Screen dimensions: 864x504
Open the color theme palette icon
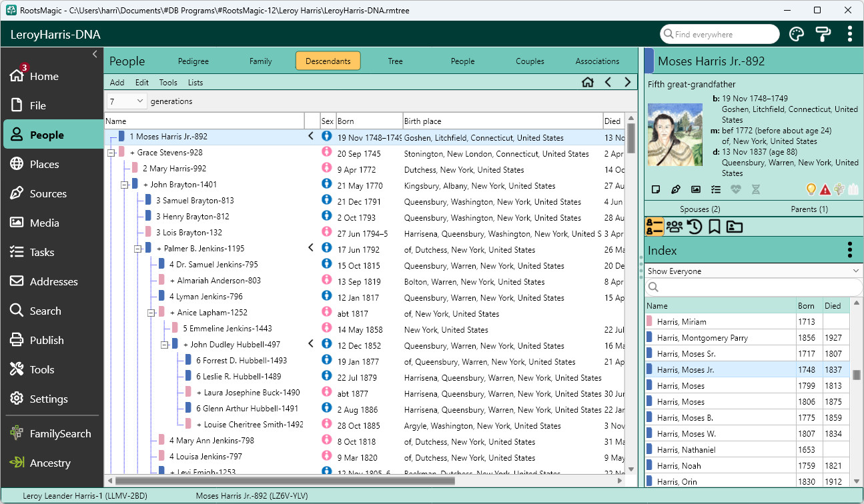tap(797, 34)
